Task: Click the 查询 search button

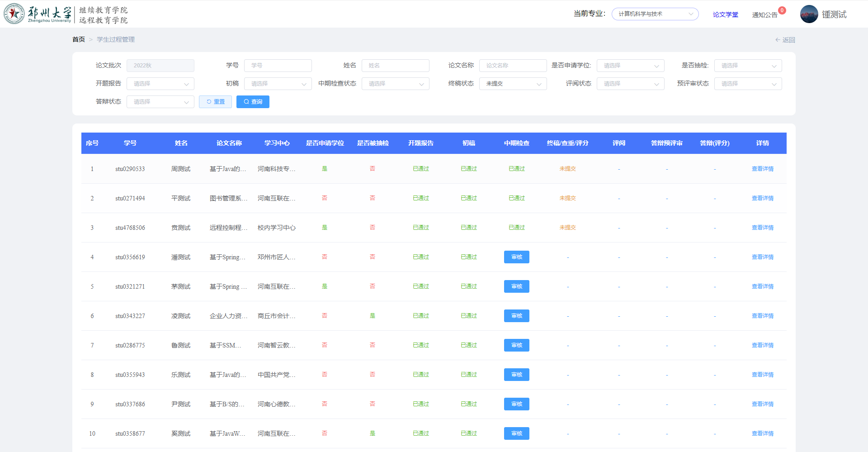Action: 253,102
